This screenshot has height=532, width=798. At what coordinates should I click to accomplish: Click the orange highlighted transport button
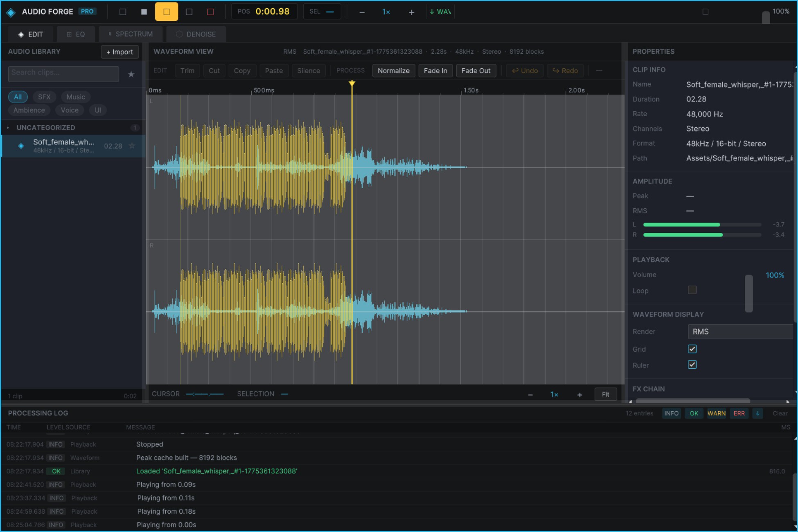click(x=167, y=12)
